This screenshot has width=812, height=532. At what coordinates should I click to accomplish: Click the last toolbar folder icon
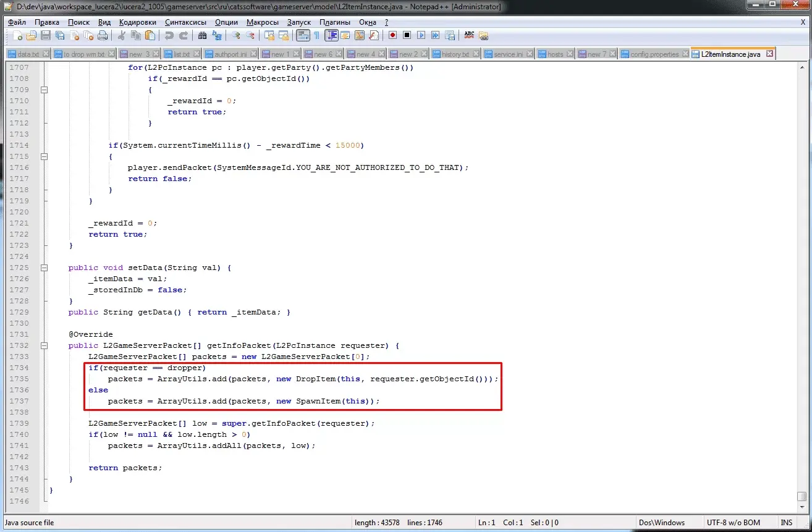tap(483, 35)
